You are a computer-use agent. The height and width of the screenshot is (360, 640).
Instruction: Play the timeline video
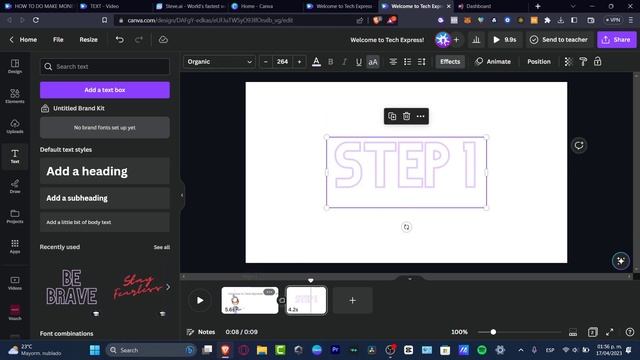point(200,300)
